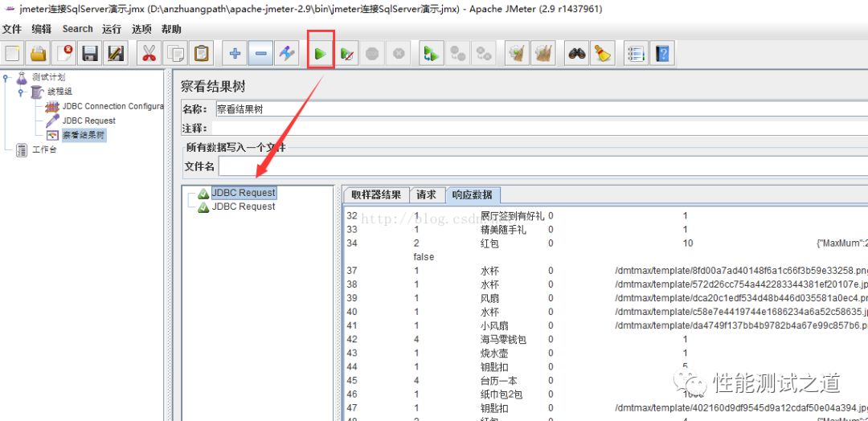Select the second, unhighlighted JDBC Request result

[244, 206]
